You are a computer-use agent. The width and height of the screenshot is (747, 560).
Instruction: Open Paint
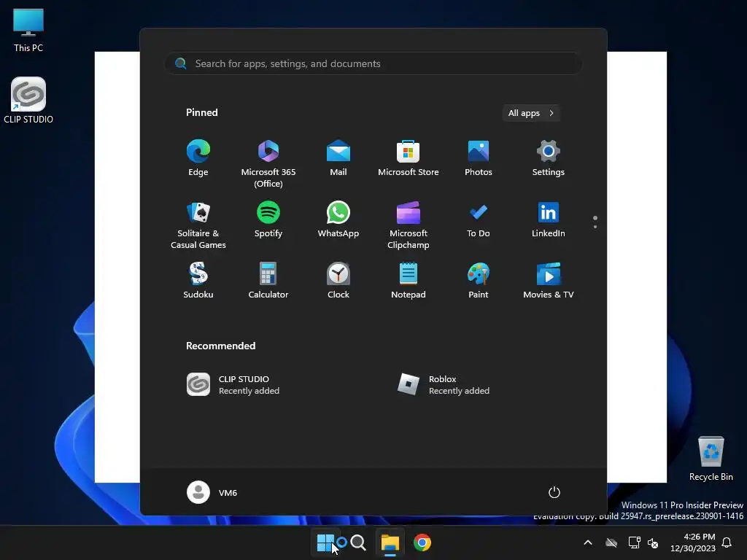click(x=479, y=281)
